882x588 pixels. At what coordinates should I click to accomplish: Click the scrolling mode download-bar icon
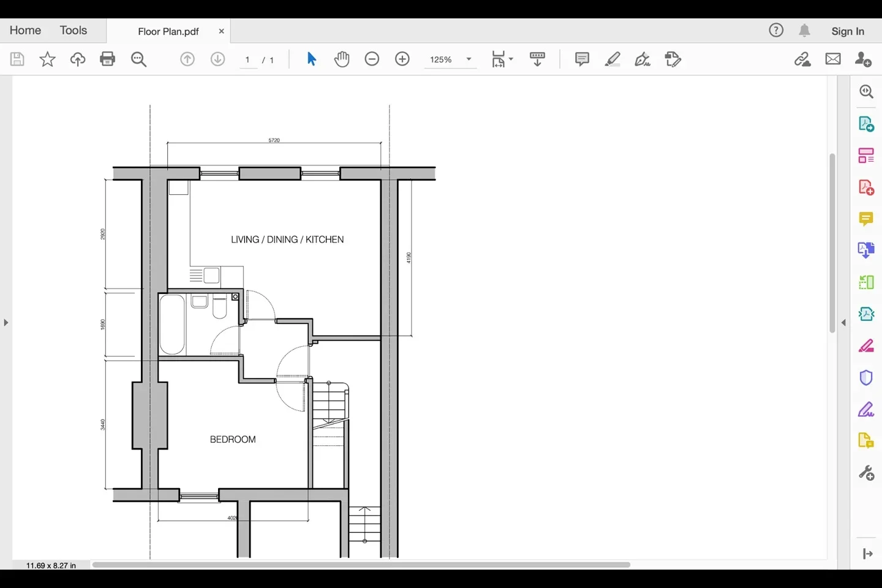pyautogui.click(x=537, y=59)
